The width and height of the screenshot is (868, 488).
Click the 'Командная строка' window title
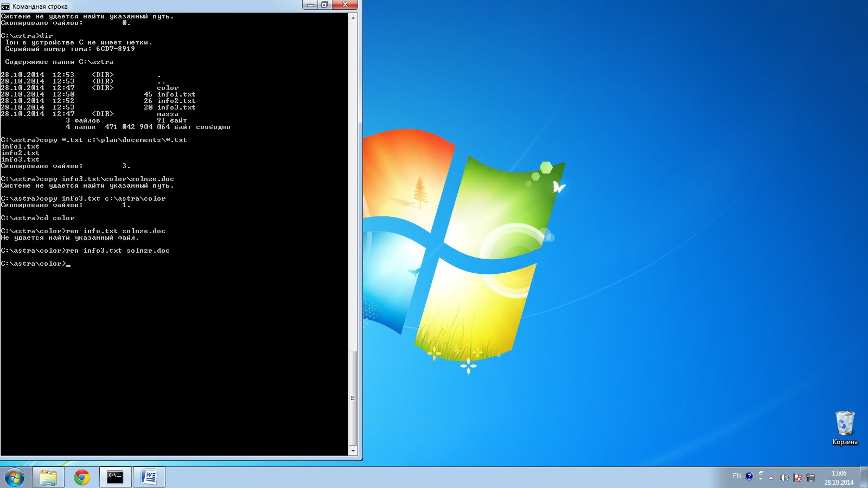(x=40, y=7)
